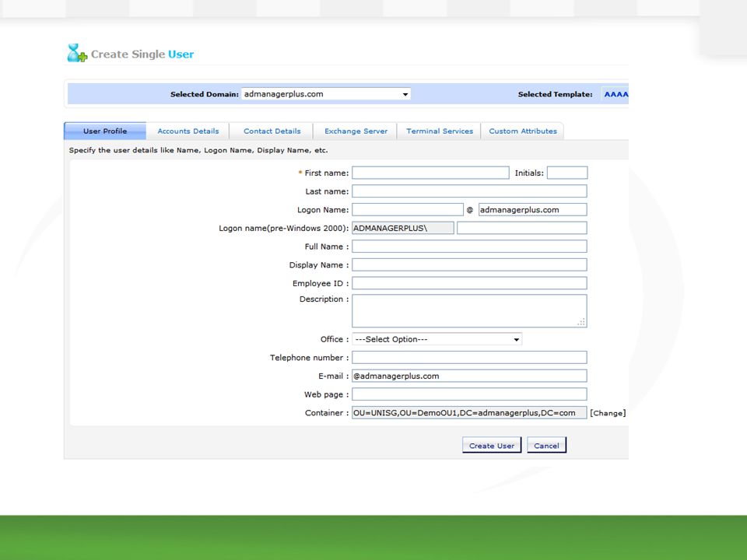The width and height of the screenshot is (747, 560).
Task: Click the 'Specify the user details' instruction text
Action: point(198,150)
